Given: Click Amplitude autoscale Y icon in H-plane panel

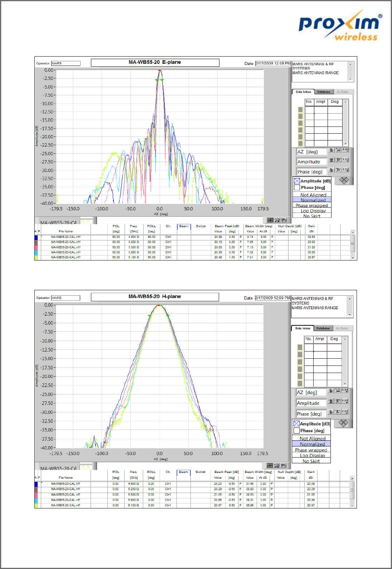Looking at the screenshot, I should coord(338,401).
